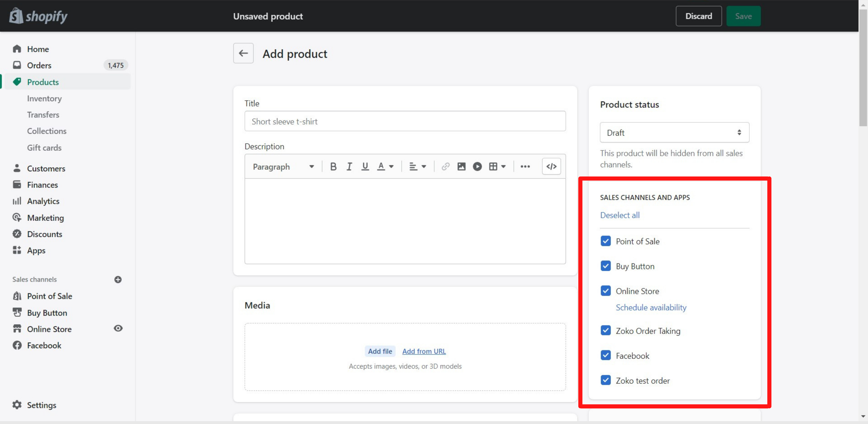Uncheck the Facebook channel checkbox
This screenshot has height=424, width=868.
click(x=606, y=355)
